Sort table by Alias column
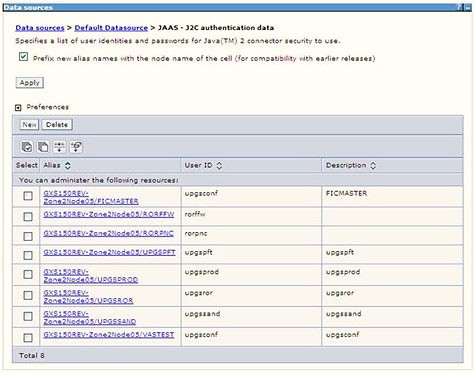This screenshot has width=475, height=372. [x=68, y=165]
